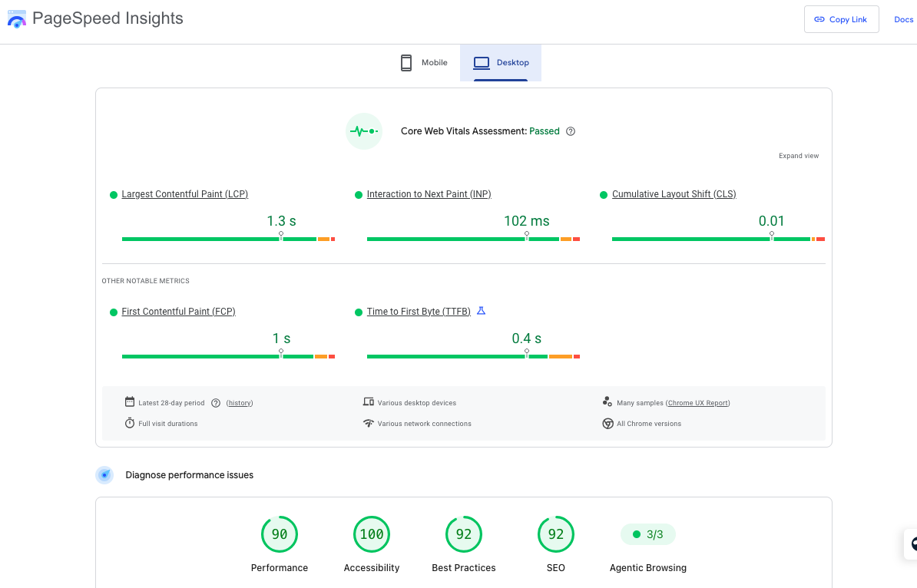Select the Desktop tab
917x588 pixels.
501,62
